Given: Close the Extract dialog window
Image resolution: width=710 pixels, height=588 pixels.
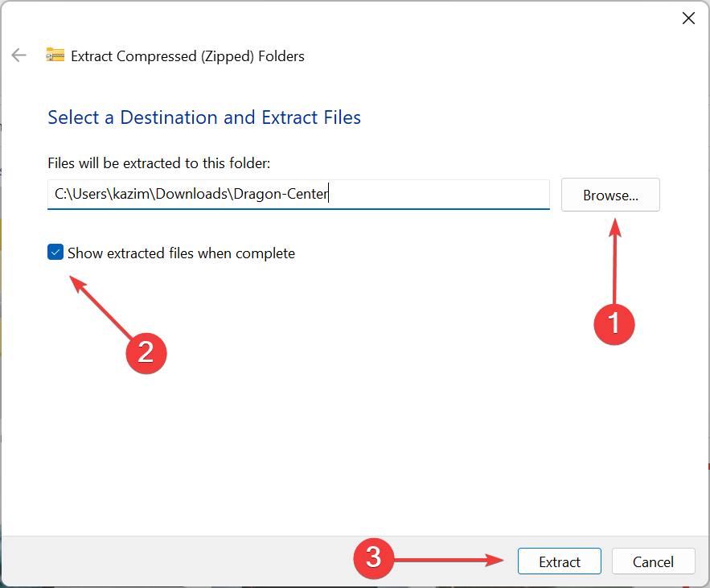Looking at the screenshot, I should click(688, 19).
